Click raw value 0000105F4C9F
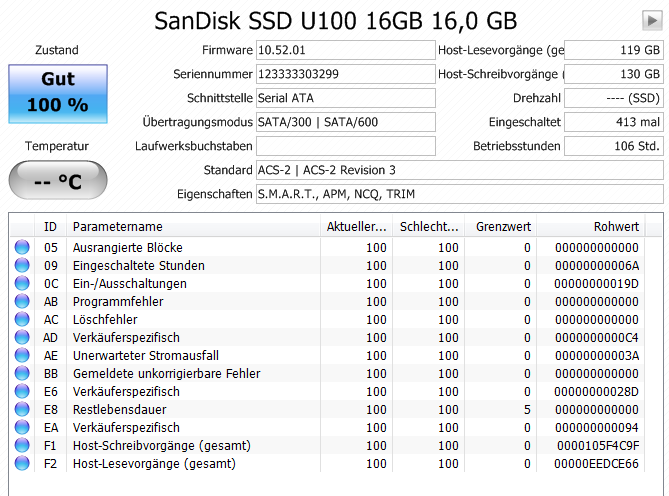The height and width of the screenshot is (496, 669). tap(598, 445)
